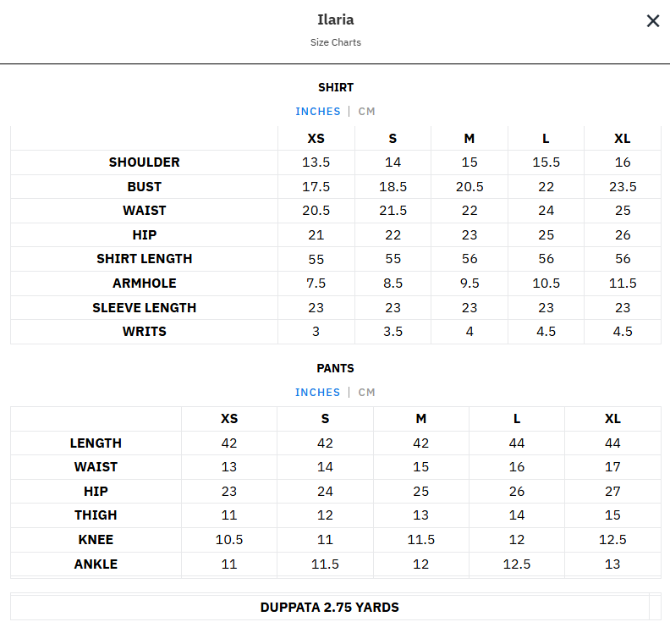Screen dimensions: 670x644
Task: Switch pants chart to INCHES
Action: [318, 393]
